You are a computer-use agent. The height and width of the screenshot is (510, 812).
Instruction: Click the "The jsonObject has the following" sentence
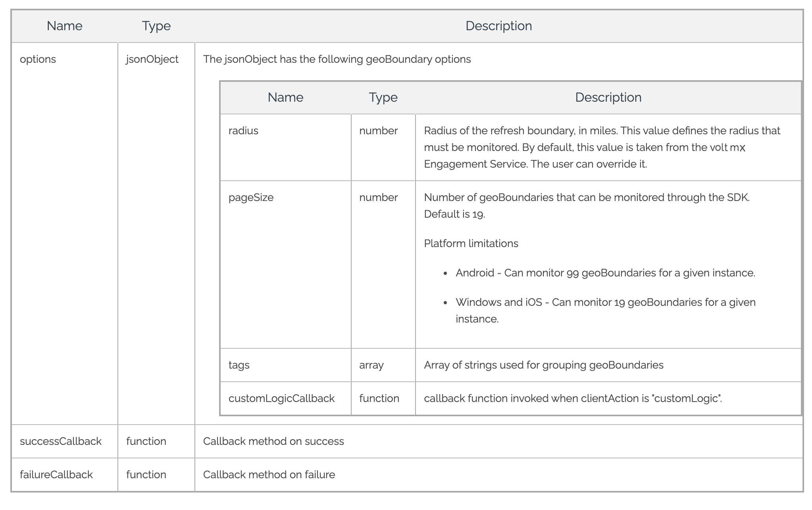pos(337,59)
